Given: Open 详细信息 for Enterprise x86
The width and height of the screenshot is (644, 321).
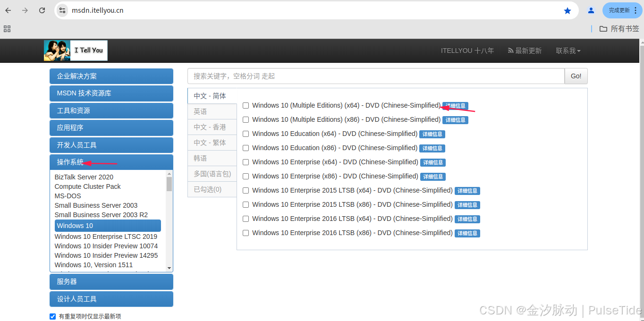Looking at the screenshot, I should [x=433, y=177].
